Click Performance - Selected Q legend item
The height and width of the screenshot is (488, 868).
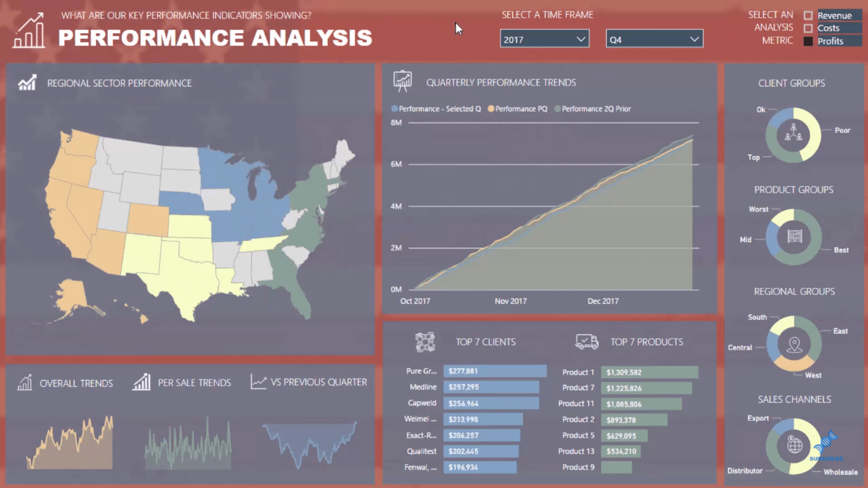tap(437, 109)
